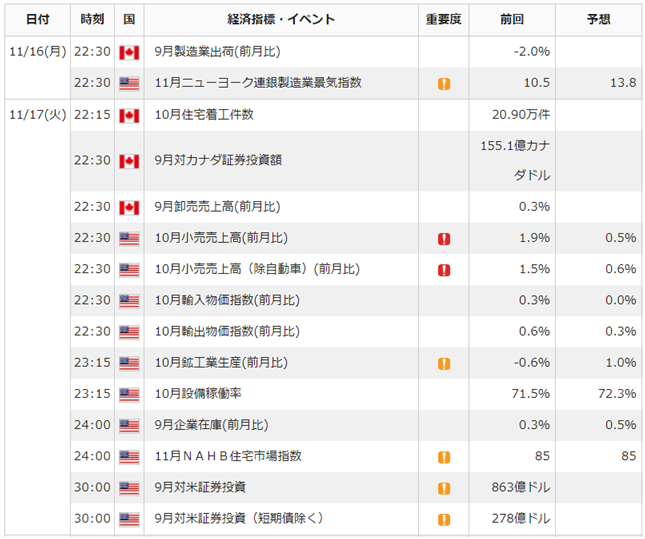The height and width of the screenshot is (539, 645).
Task: Select the 前回 column header
Action: click(512, 19)
